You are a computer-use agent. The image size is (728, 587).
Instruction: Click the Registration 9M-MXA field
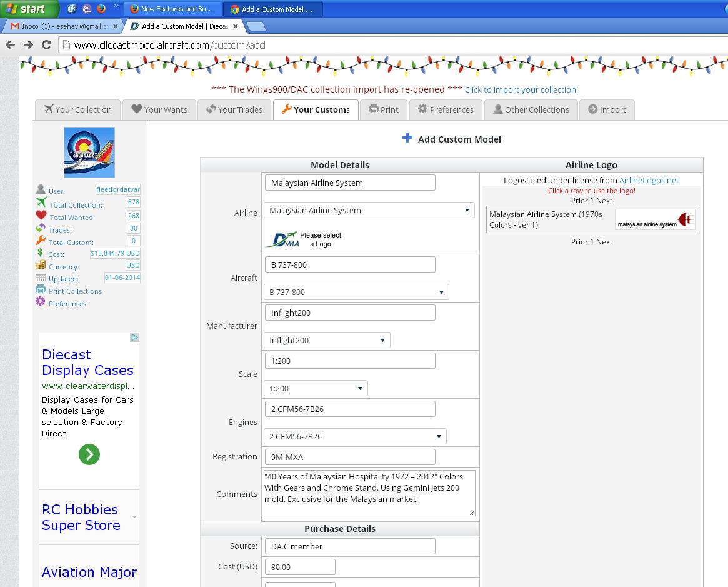tap(350, 457)
